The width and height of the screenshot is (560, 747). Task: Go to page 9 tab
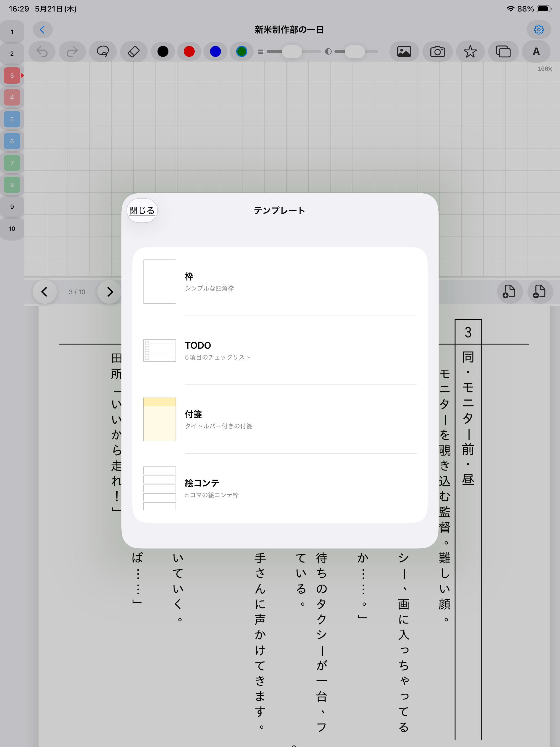[x=12, y=207]
